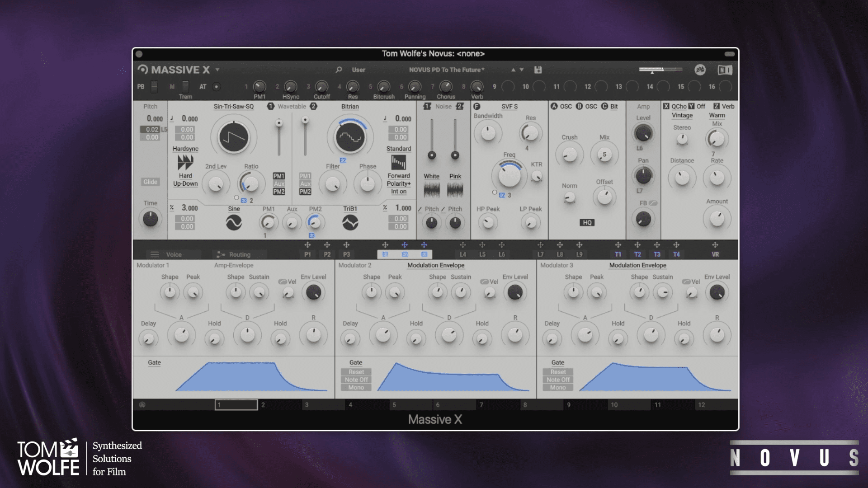This screenshot has width=868, height=488.
Task: Toggle the AT aftertouch button
Action: coord(216,87)
